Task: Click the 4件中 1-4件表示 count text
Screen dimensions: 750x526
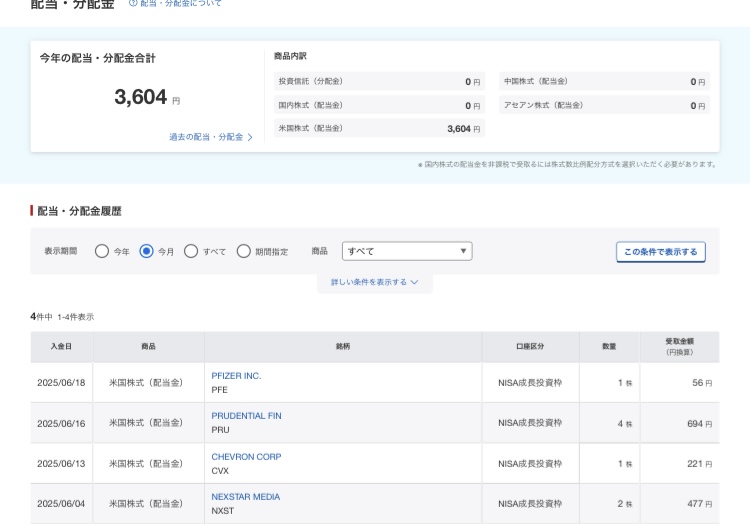Action: coord(62,317)
